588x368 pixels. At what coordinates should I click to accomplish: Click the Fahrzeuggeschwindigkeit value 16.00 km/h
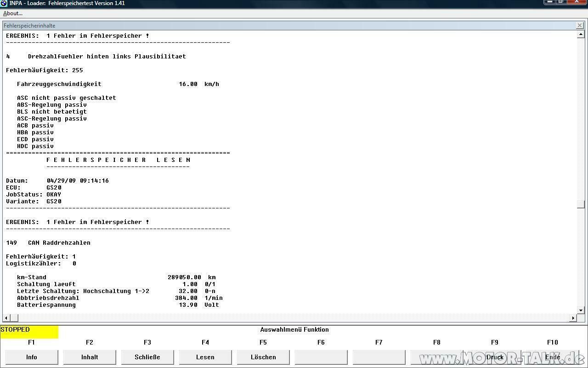(x=199, y=84)
